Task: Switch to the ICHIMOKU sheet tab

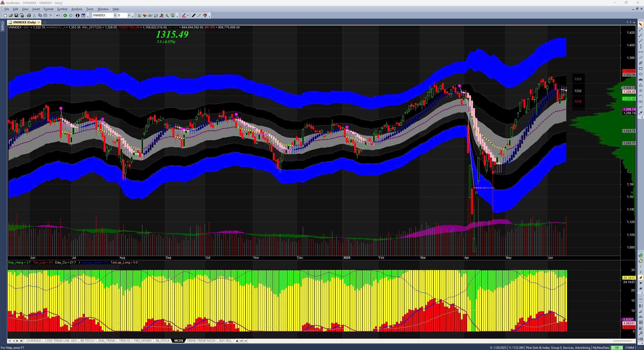Action: coord(33,341)
